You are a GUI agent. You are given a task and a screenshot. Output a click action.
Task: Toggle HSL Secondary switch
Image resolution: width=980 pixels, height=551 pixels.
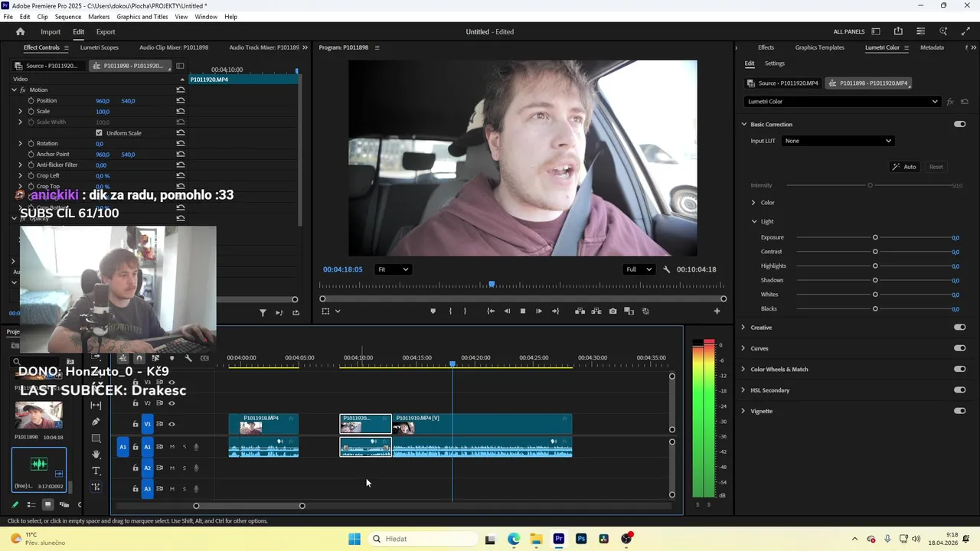click(960, 390)
